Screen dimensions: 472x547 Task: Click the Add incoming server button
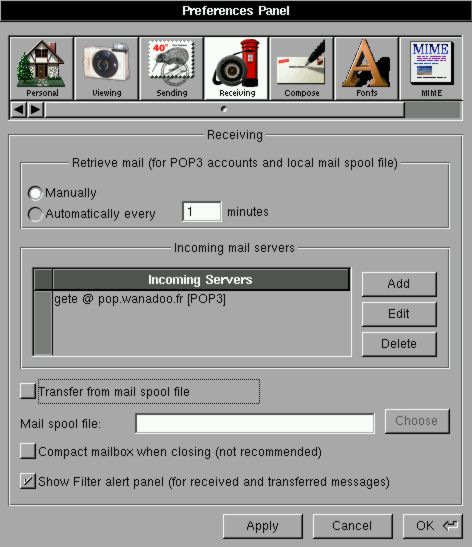click(399, 284)
